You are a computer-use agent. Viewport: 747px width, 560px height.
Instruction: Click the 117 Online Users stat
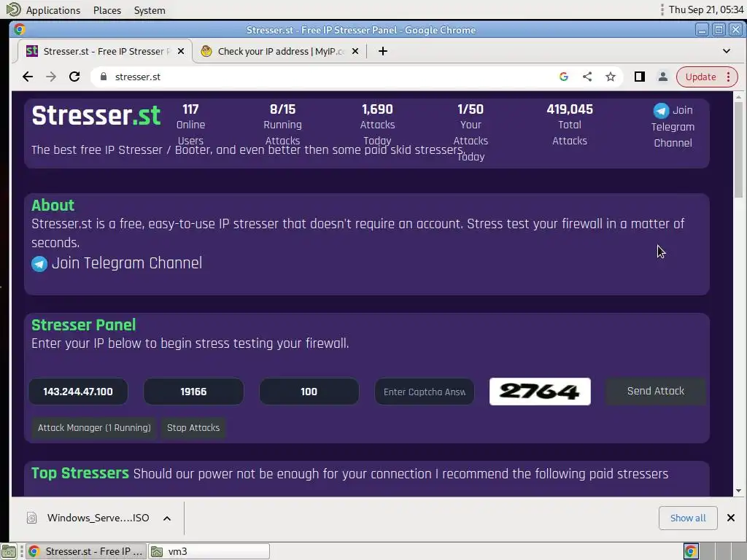pos(190,125)
